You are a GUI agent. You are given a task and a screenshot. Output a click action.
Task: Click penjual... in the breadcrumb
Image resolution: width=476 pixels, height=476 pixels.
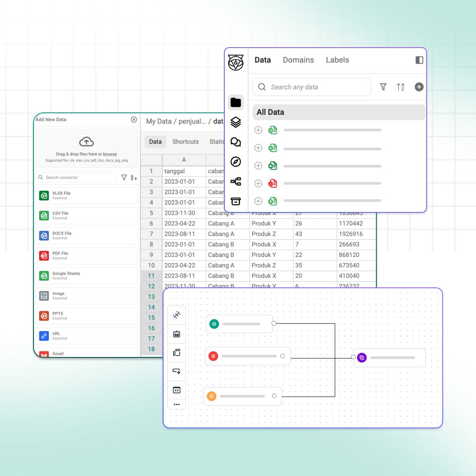tap(192, 122)
